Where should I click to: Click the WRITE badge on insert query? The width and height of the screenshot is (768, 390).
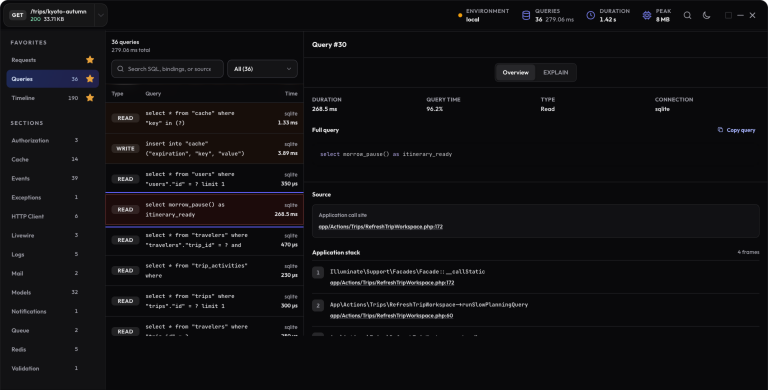coord(125,148)
